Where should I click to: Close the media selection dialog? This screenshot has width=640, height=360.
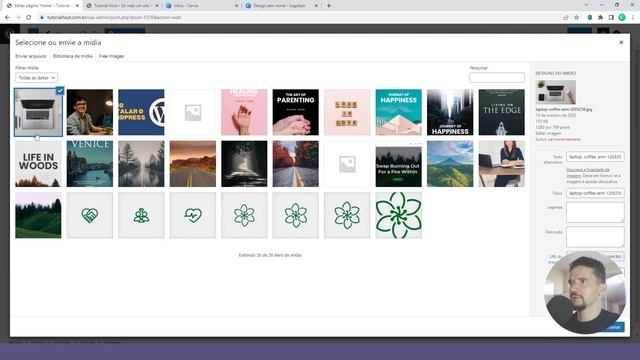point(621,42)
